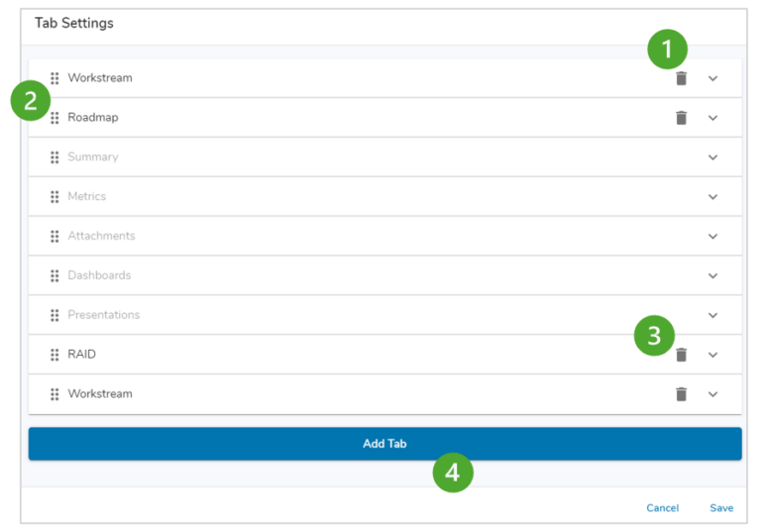Grab the Attachments row drag handle
Image resolution: width=761 pixels, height=532 pixels.
click(x=54, y=237)
